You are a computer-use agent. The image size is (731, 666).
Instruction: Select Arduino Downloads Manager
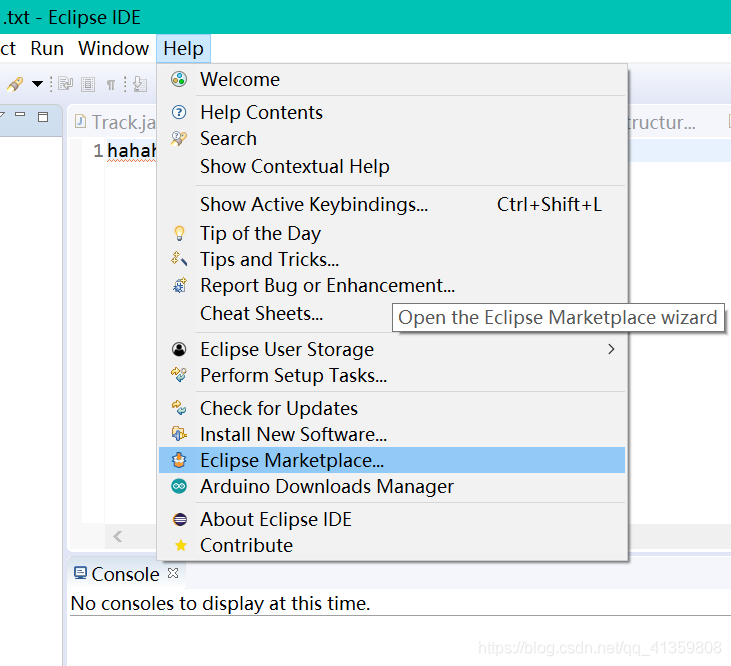[392, 487]
